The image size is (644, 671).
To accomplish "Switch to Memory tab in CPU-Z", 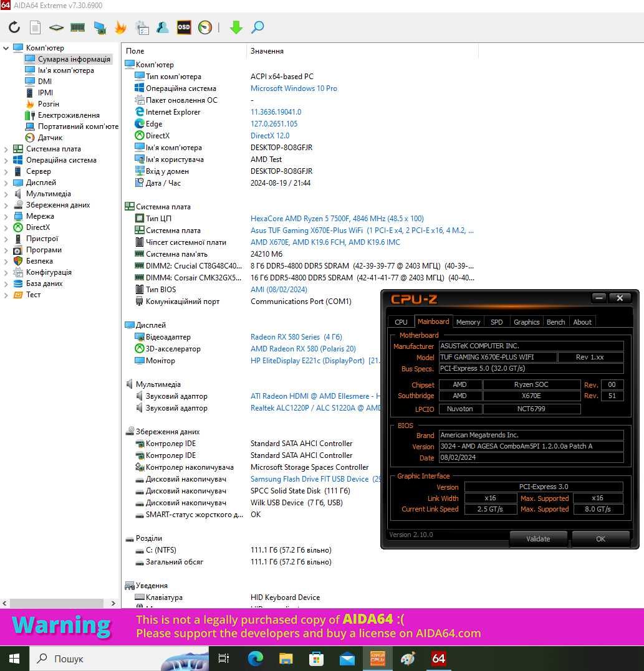I will [x=468, y=322].
